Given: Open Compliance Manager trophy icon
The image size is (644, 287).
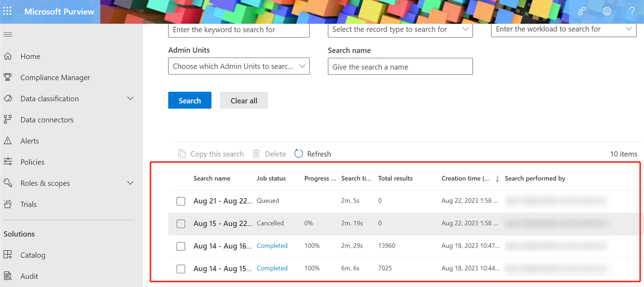Looking at the screenshot, I should click(8, 77).
